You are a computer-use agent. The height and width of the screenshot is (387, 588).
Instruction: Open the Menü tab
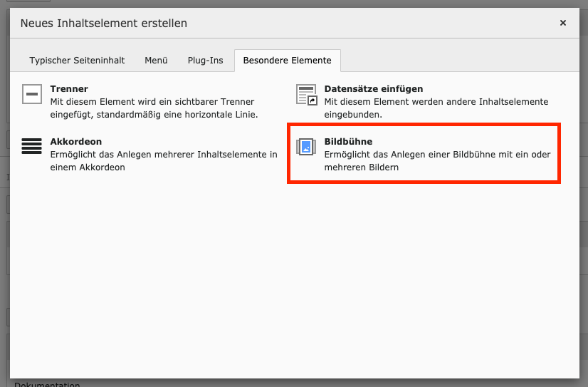pos(156,61)
